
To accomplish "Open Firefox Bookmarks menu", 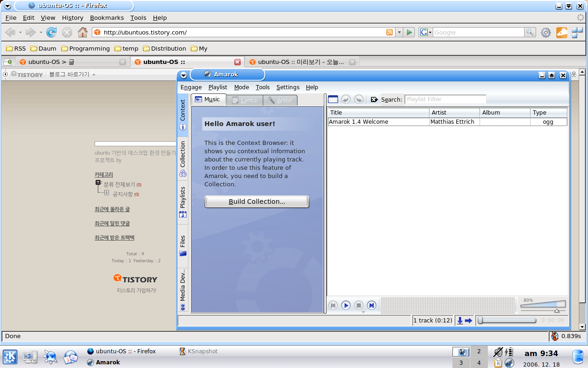I will (107, 17).
